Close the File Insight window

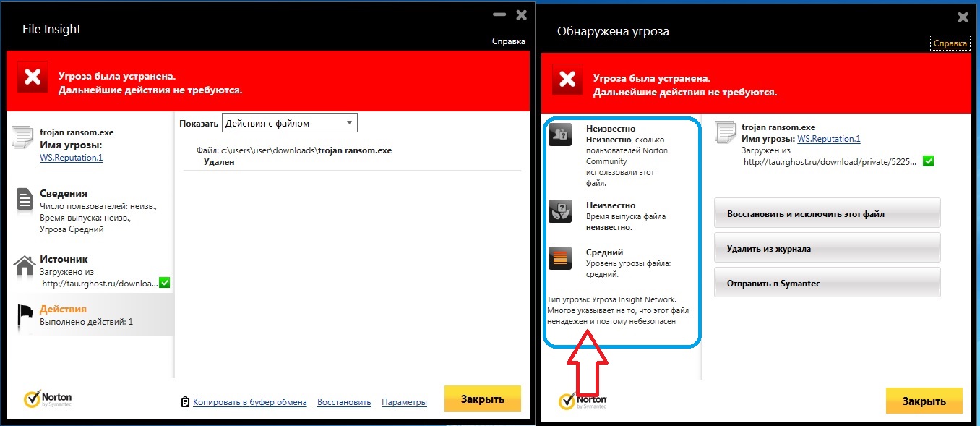pyautogui.click(x=521, y=14)
